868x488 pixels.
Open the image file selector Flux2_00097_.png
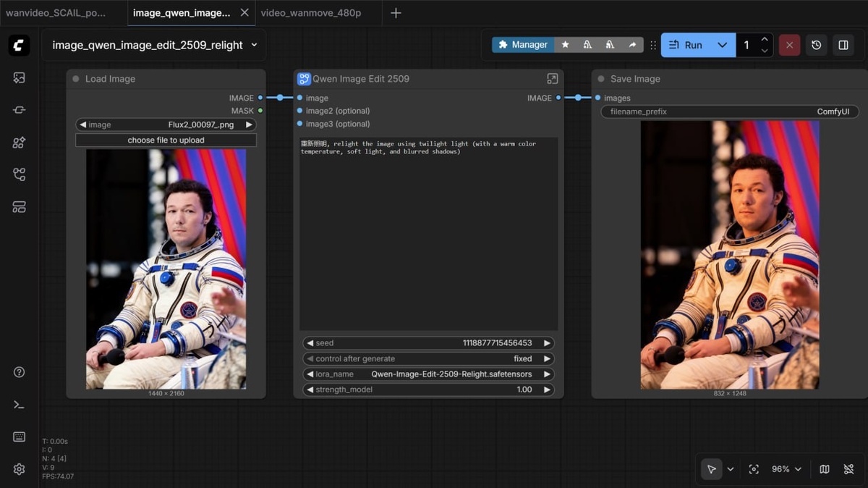166,125
